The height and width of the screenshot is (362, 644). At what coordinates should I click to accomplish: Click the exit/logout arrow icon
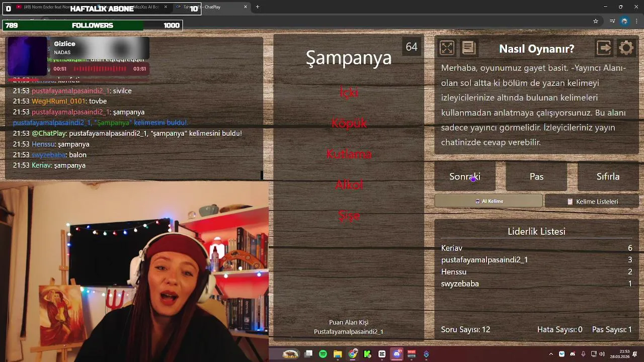click(604, 48)
